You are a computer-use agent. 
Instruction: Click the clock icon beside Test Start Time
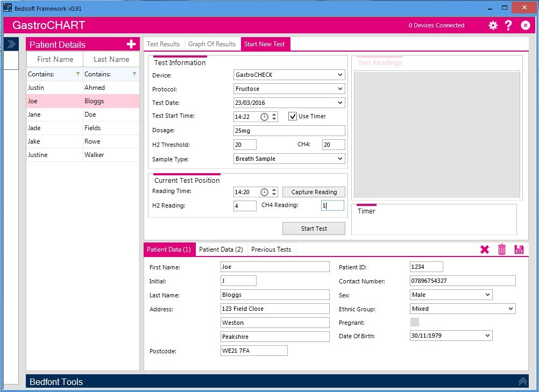pyautogui.click(x=264, y=117)
